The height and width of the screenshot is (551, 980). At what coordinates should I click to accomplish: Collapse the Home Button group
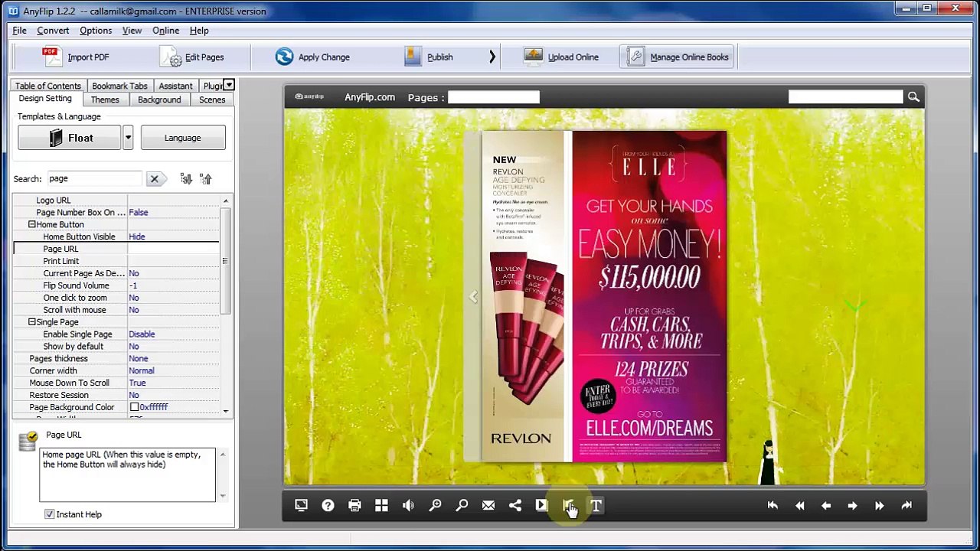coord(32,224)
